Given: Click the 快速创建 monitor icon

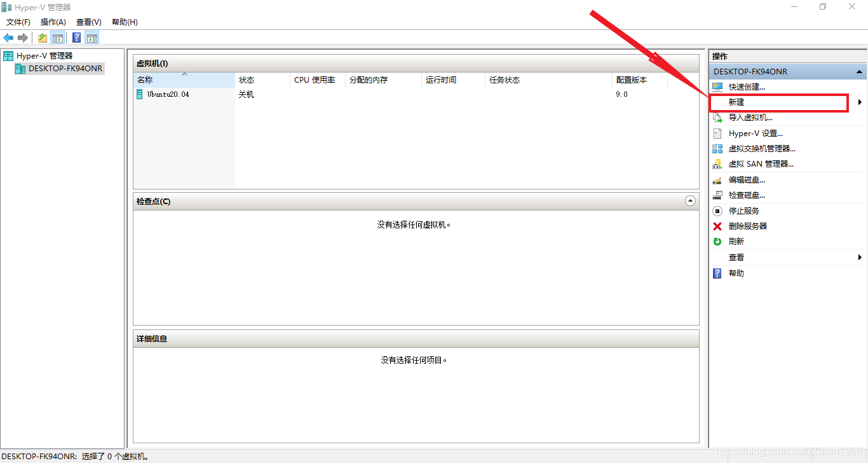Looking at the screenshot, I should 717,86.
